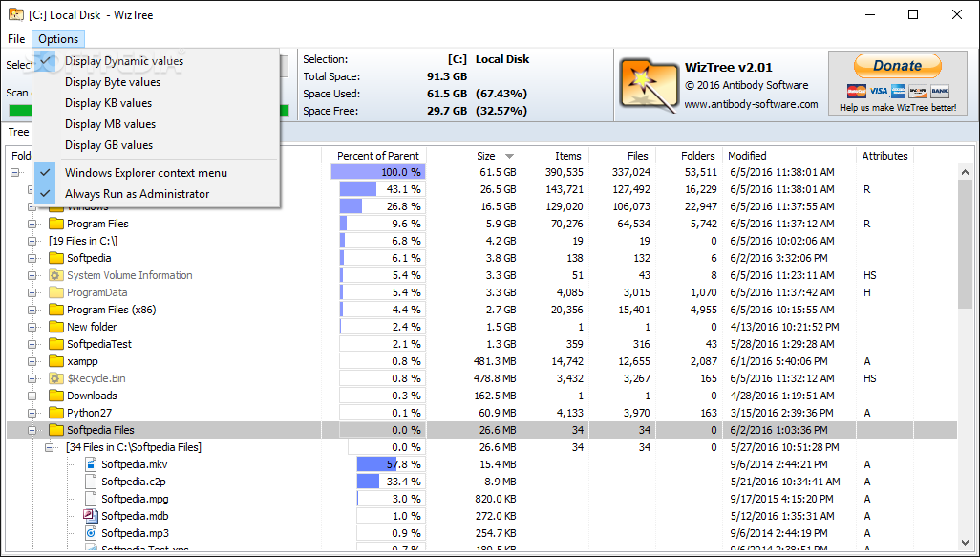Viewport: 980px width, 557px height.
Task: Click the Donate button
Action: click(x=898, y=66)
